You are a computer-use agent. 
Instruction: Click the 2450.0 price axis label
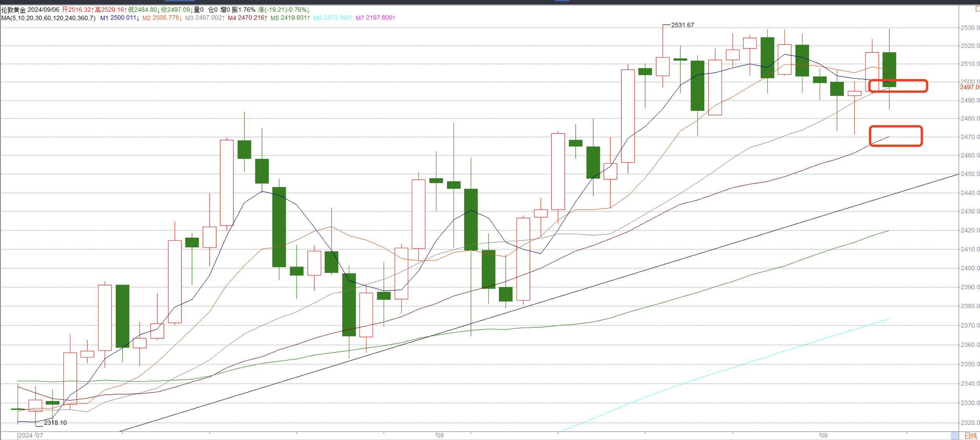coord(970,174)
